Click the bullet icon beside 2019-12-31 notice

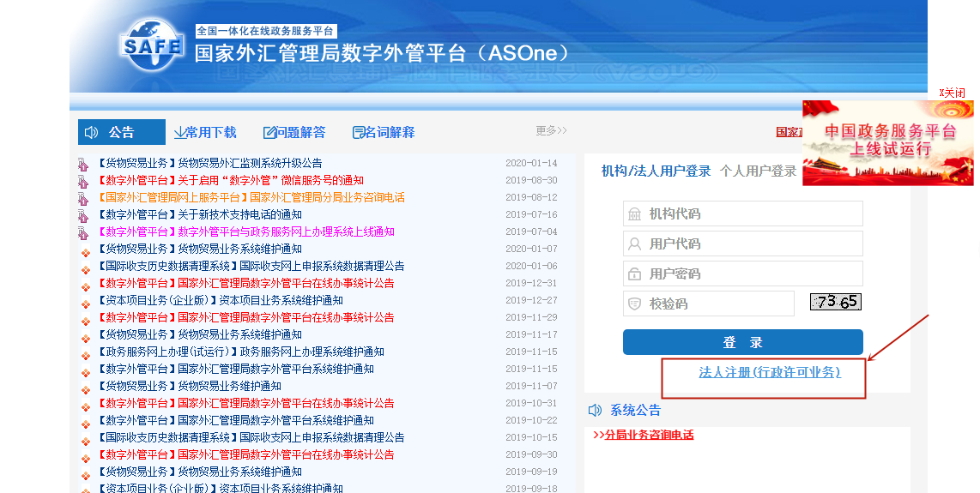[x=86, y=287]
